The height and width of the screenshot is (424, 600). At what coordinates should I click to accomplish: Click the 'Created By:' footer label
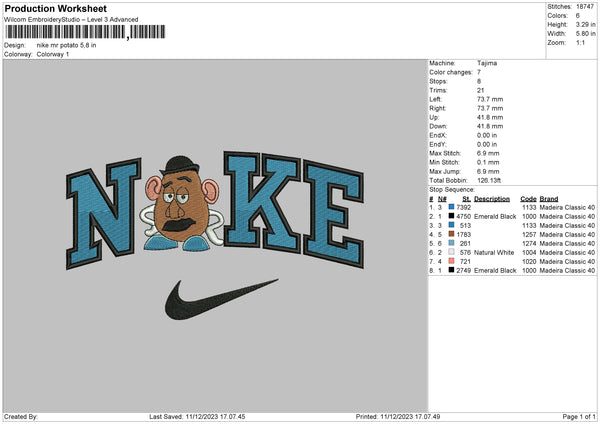pos(21,416)
